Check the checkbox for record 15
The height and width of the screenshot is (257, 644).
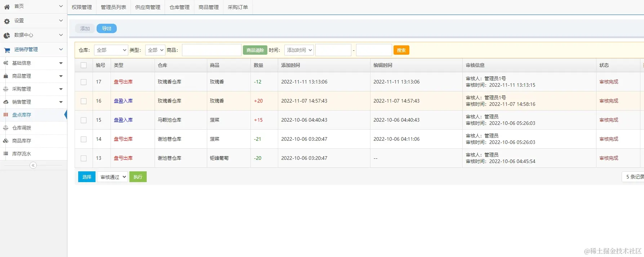pyautogui.click(x=84, y=120)
